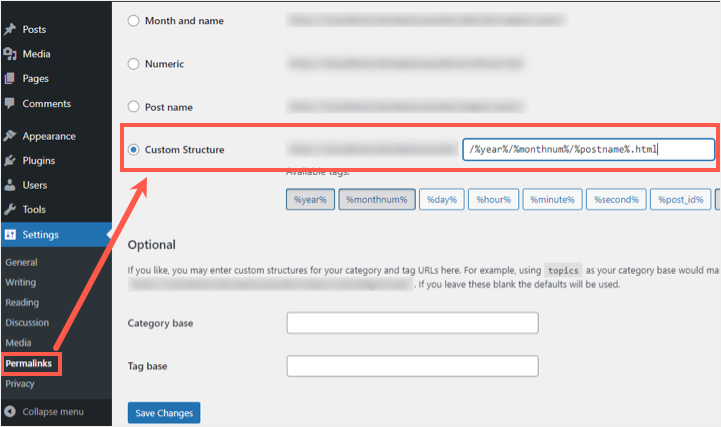Add the %post_id% tag
This screenshot has height=427, width=721.
coord(681,199)
